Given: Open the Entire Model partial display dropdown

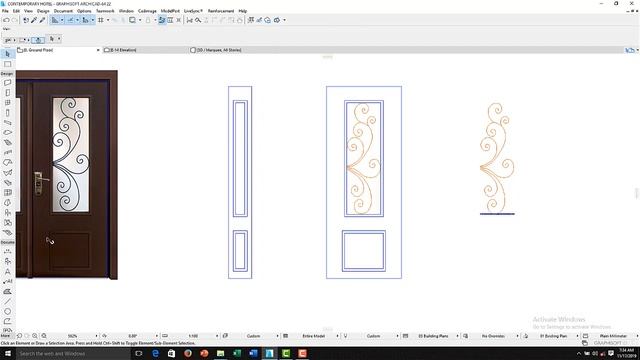Looking at the screenshot, I should click(337, 336).
